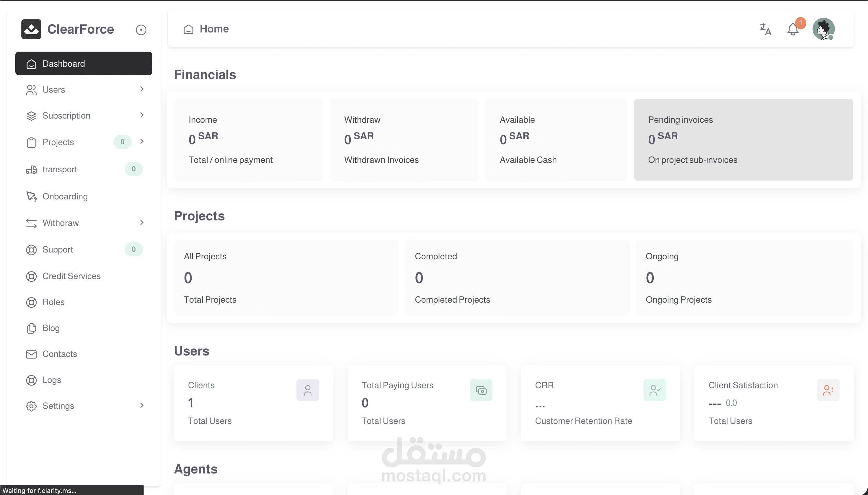Expand the Withdraw menu chevron

pos(142,223)
